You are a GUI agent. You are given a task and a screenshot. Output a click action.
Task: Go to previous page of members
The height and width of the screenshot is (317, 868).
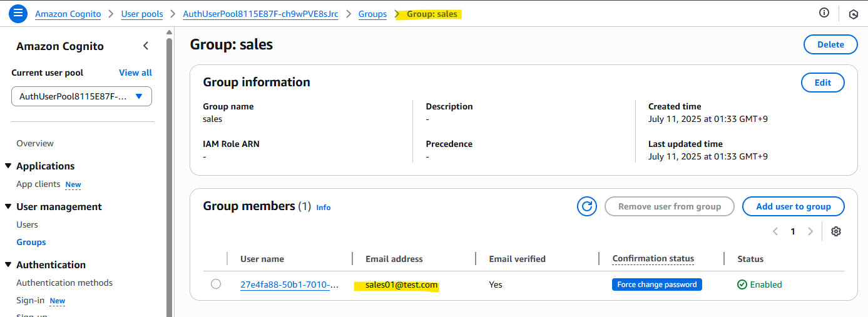775,231
